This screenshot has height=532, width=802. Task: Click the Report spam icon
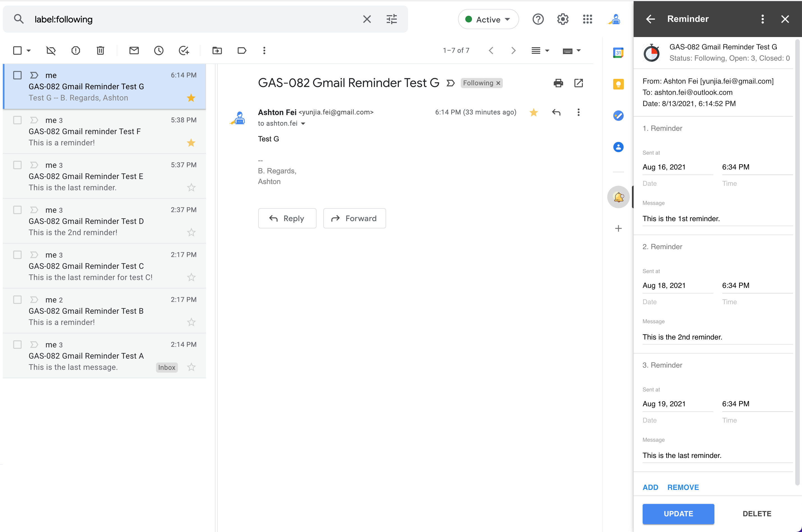coord(75,51)
